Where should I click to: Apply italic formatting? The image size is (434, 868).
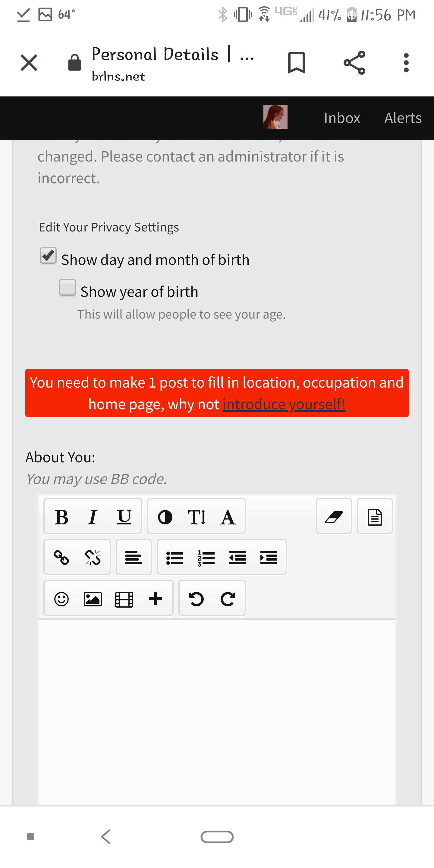pos(93,517)
